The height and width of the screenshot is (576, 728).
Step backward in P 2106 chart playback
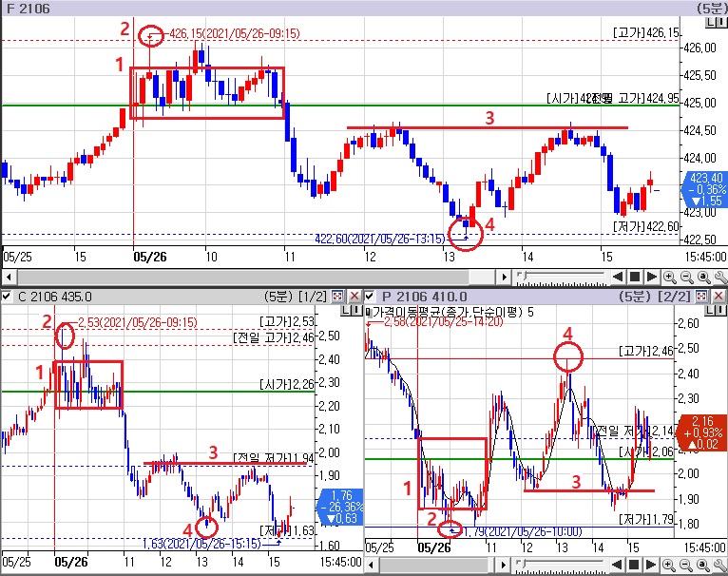coord(618,565)
